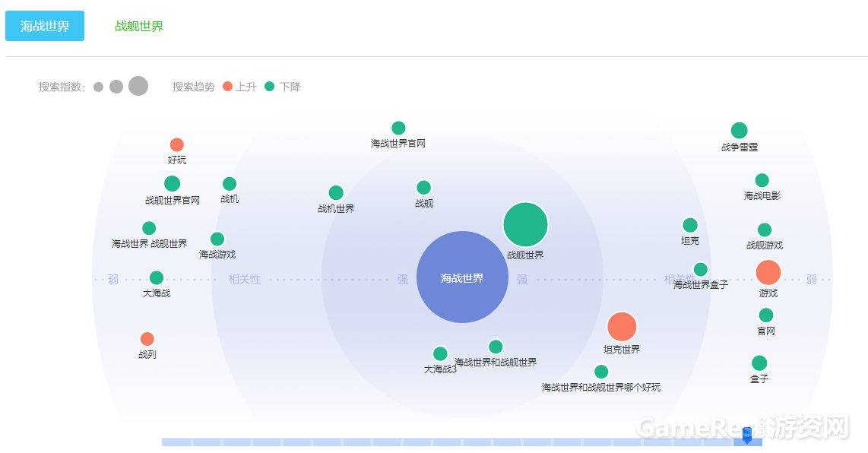Click the green 战舰 bubble

(423, 188)
